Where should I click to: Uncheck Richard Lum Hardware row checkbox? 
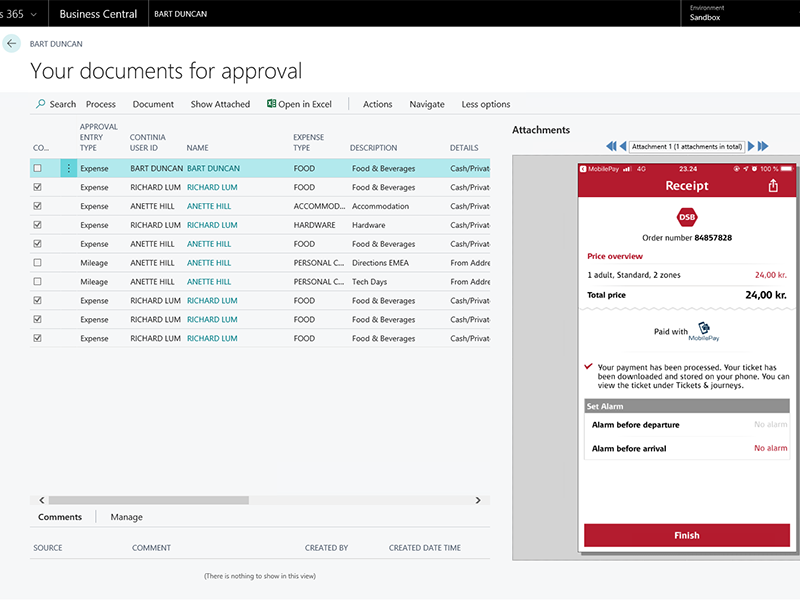37,225
